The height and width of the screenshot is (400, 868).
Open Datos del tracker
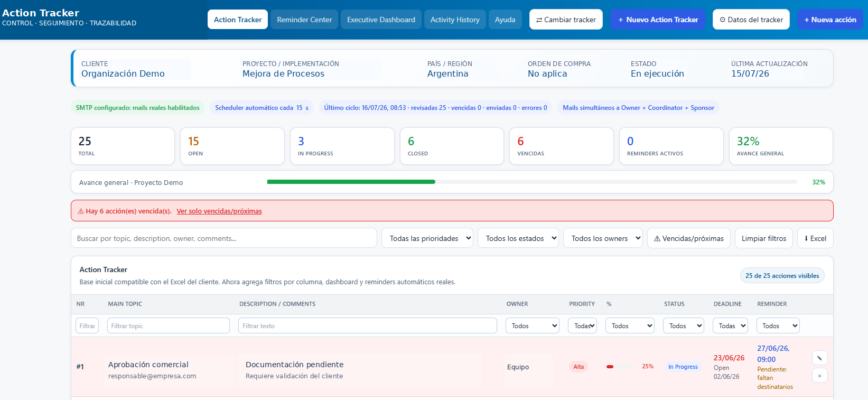click(751, 20)
